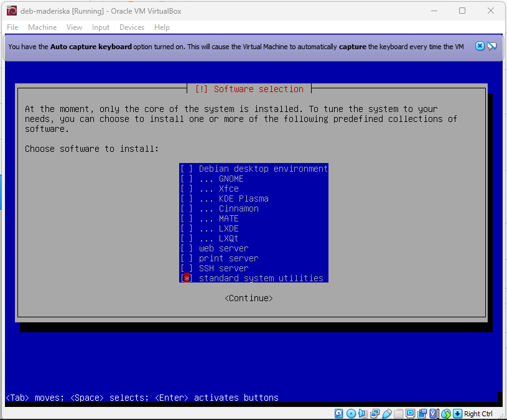The image size is (507, 420).
Task: Toggle the SSH server checkbox
Action: [187, 268]
